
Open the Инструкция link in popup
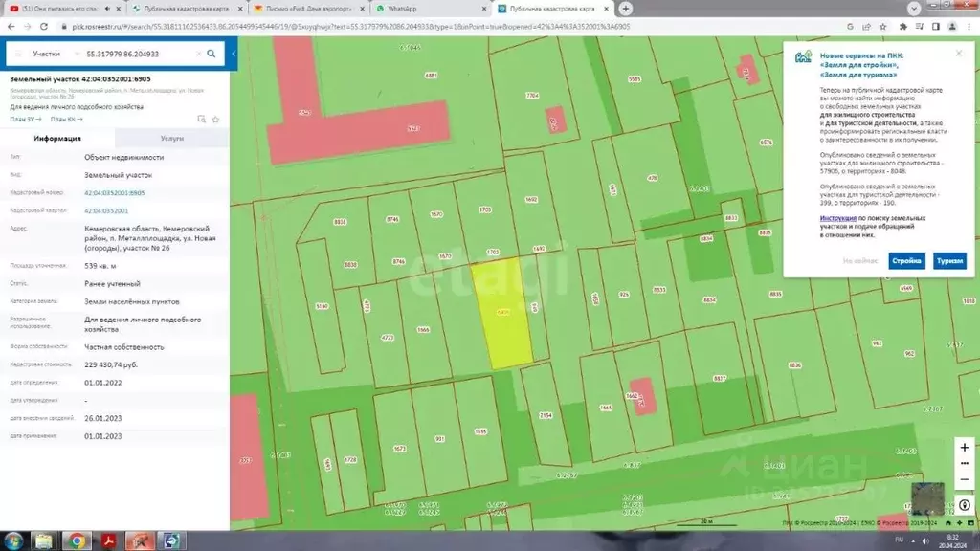(838, 218)
